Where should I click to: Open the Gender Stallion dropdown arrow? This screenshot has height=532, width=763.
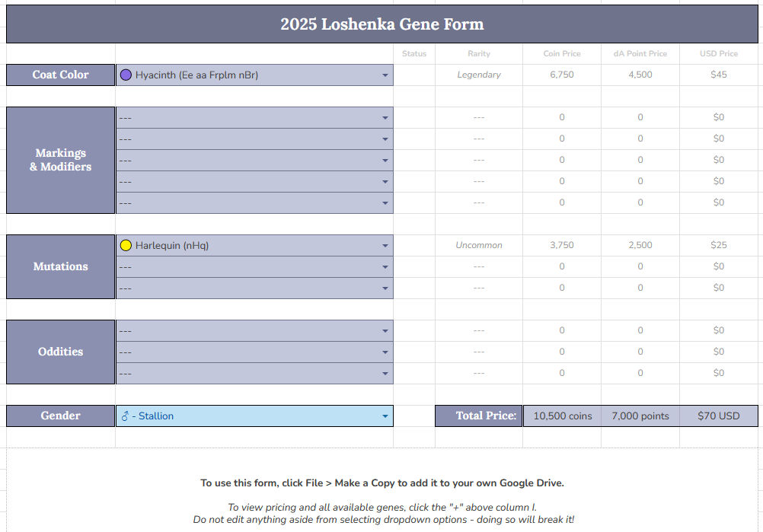[x=385, y=416]
